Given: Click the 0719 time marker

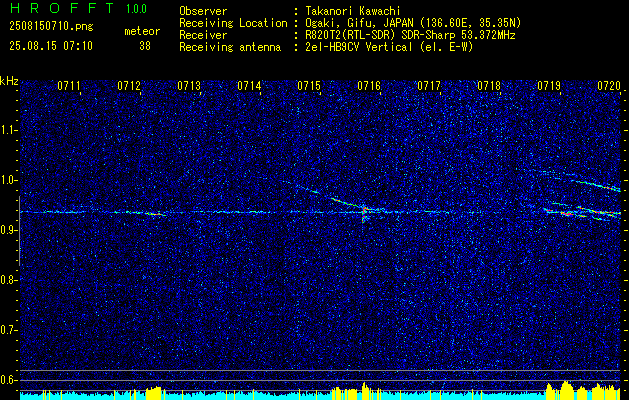Looking at the screenshot, I should (x=549, y=85).
